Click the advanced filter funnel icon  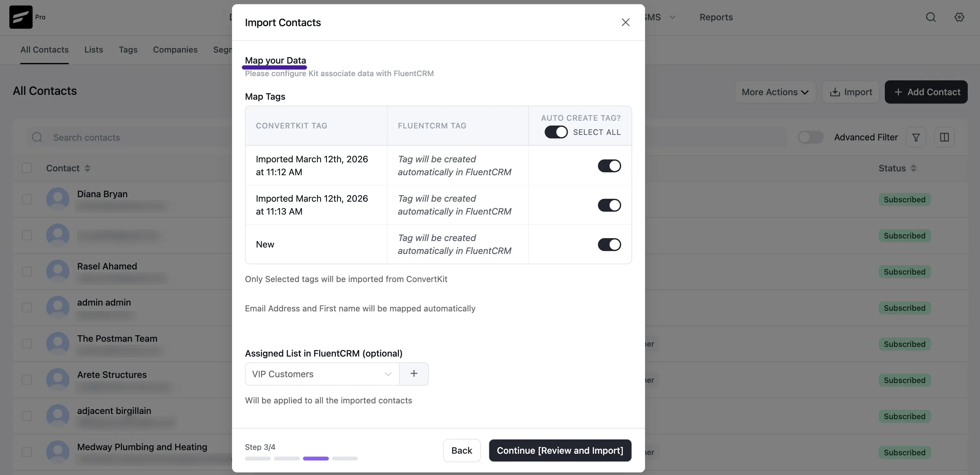tap(916, 137)
